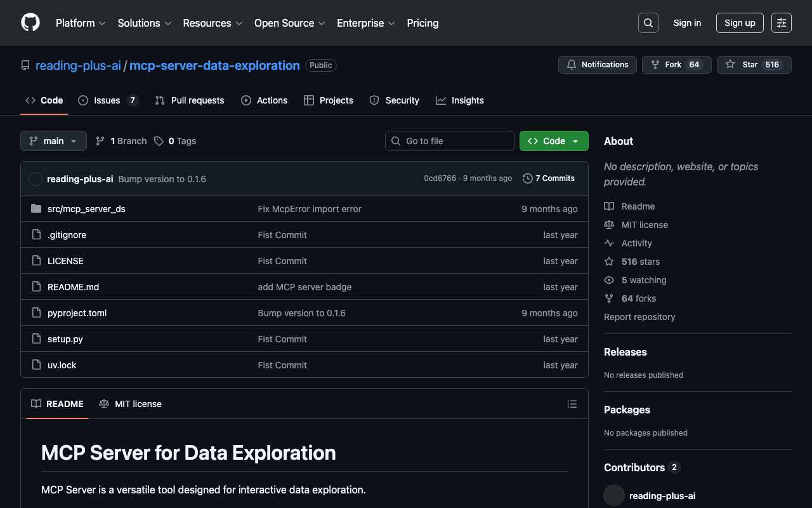Toggle Notifications for this repository

pyautogui.click(x=597, y=65)
